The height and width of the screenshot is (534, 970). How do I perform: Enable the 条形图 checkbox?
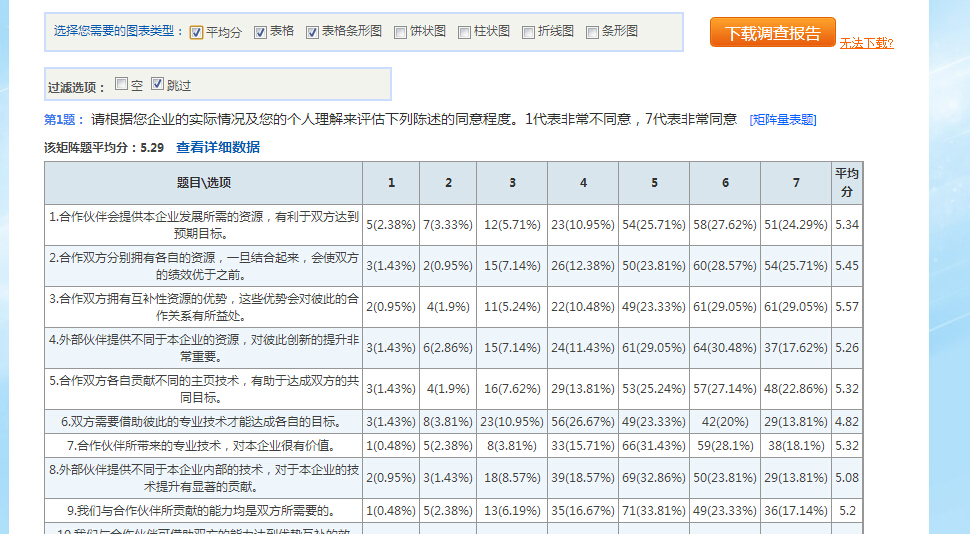coord(593,32)
